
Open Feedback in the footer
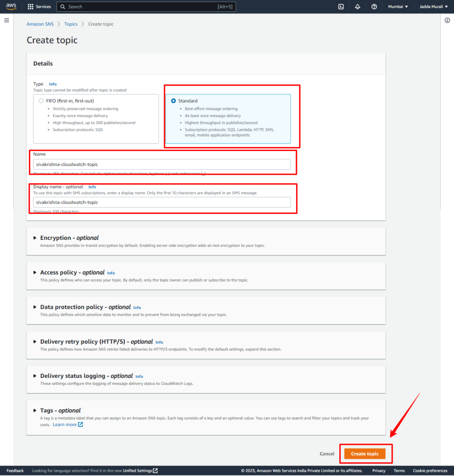point(15,470)
